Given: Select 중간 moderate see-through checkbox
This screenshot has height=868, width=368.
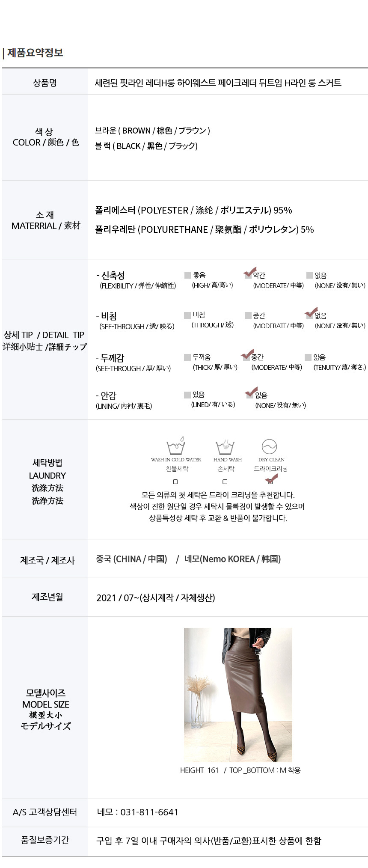Looking at the screenshot, I should (x=248, y=315).
